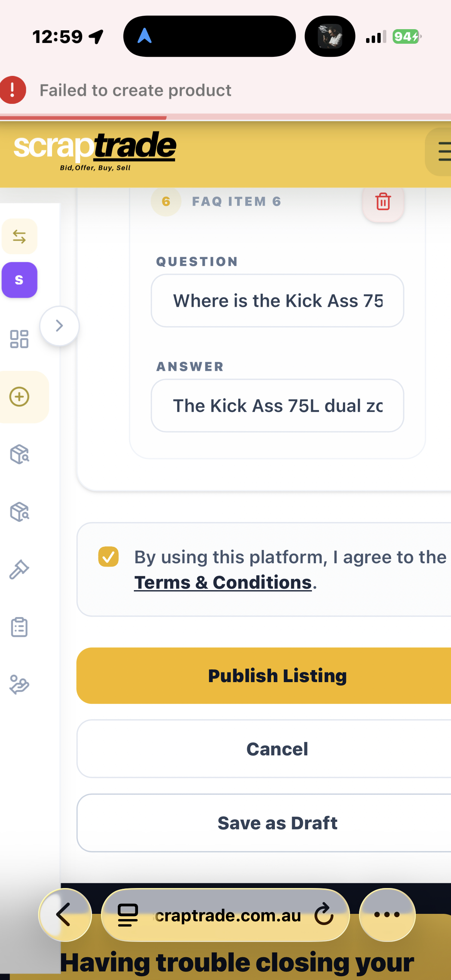Viewport: 451px width, 980px height.
Task: Delete FAQ Item 6 with trash icon
Action: (383, 202)
